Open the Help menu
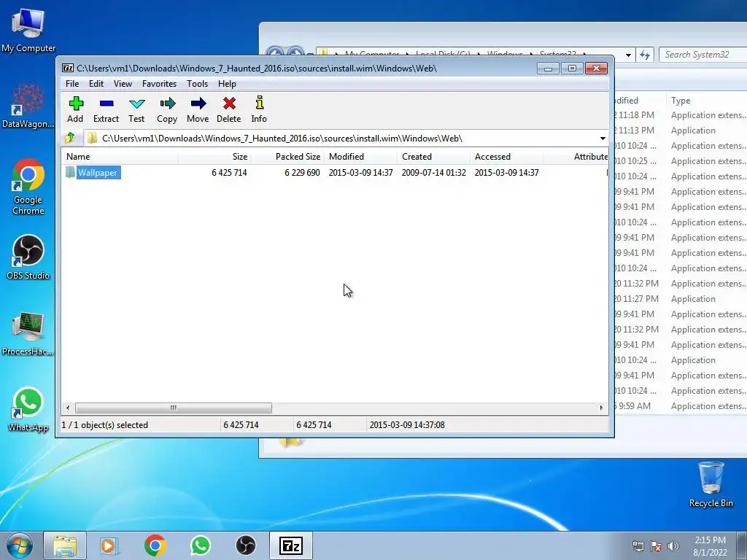Screen dimensions: 747x560 point(228,84)
